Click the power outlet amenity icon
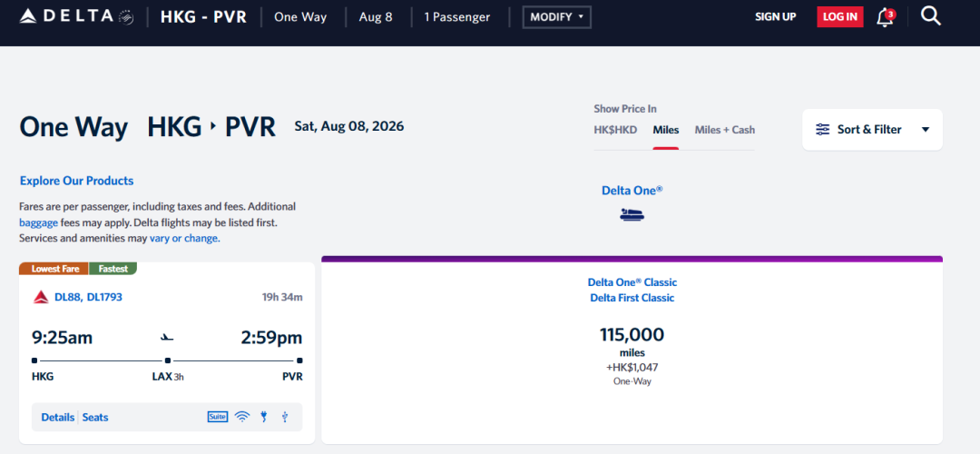Viewport: 980px width, 454px height. click(264, 417)
